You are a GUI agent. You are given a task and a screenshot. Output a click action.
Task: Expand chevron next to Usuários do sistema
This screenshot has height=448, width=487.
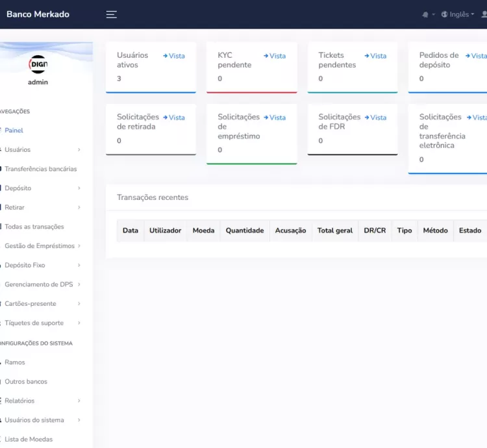click(79, 420)
